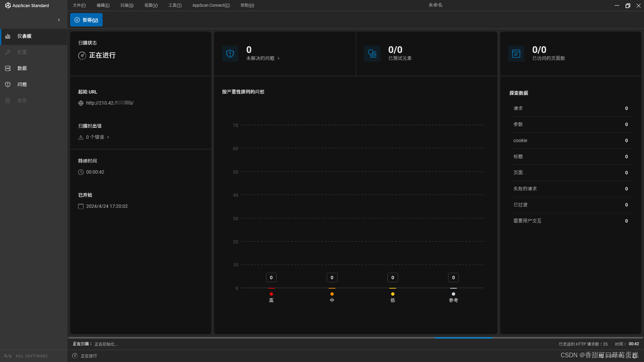Open the AppScan Connect(C) menu
The image size is (644, 362).
[211, 5]
